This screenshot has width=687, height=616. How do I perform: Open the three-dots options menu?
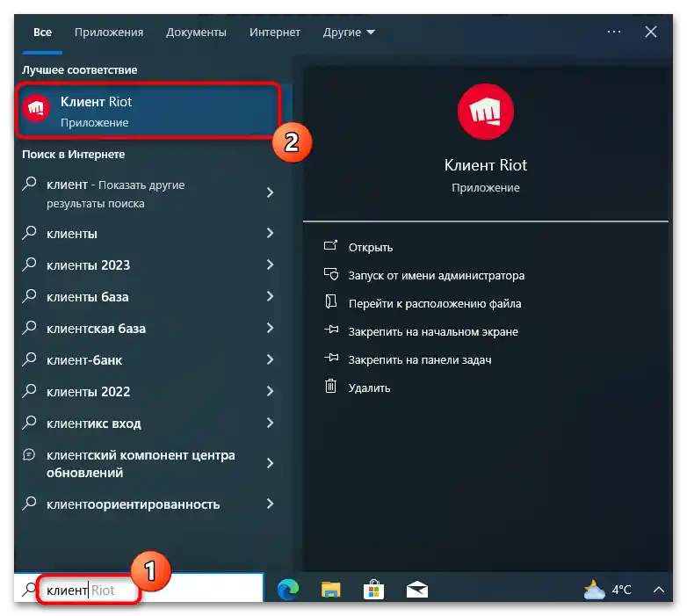tap(614, 32)
